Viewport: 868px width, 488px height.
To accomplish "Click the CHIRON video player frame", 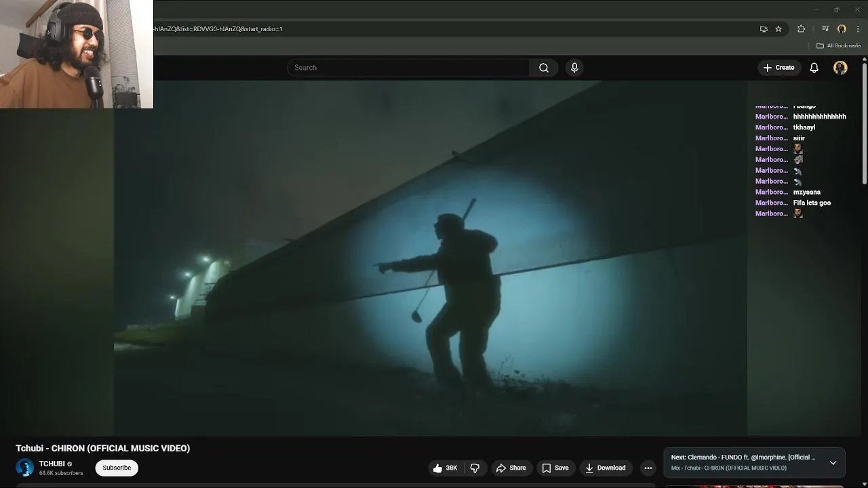I will click(430, 258).
